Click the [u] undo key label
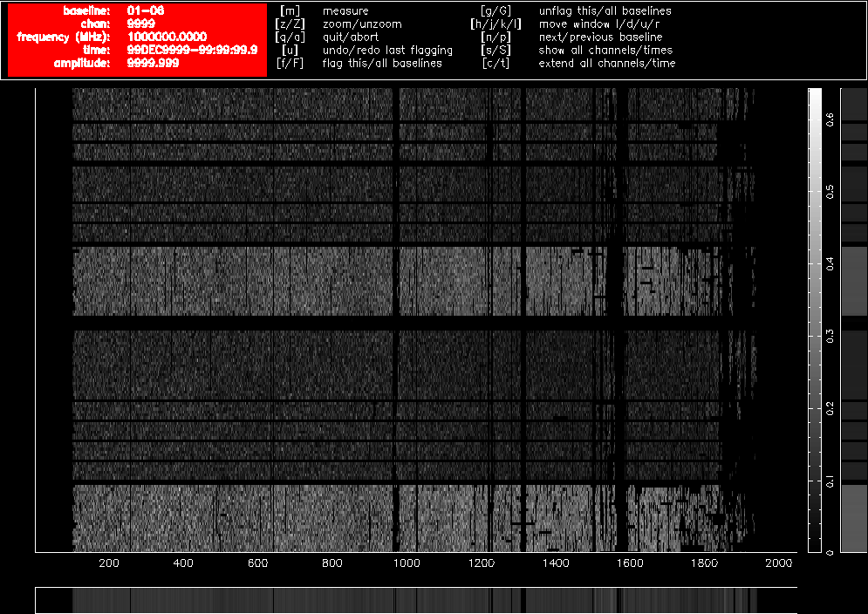 (289, 50)
